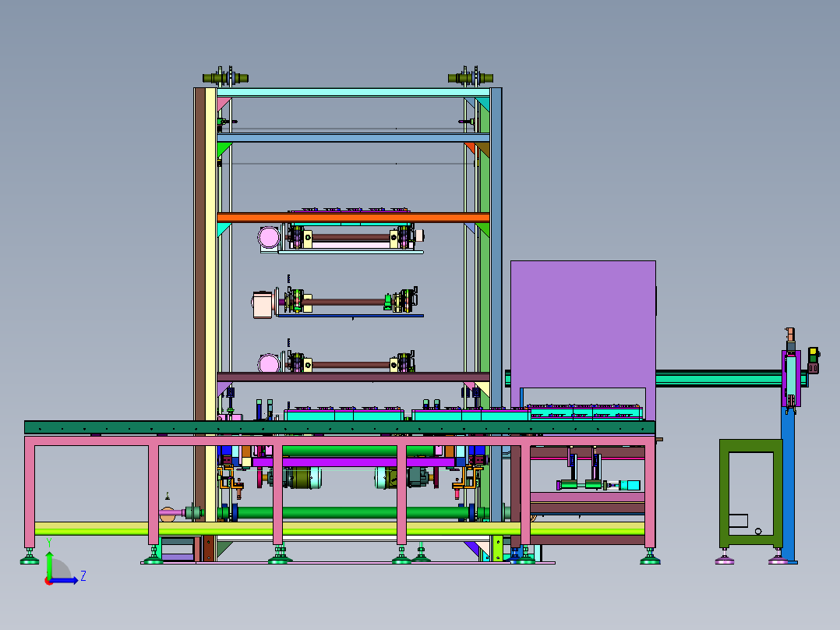840x630 pixels.
Task: Click the blue Z axis arrow of triad
Action: [65, 580]
